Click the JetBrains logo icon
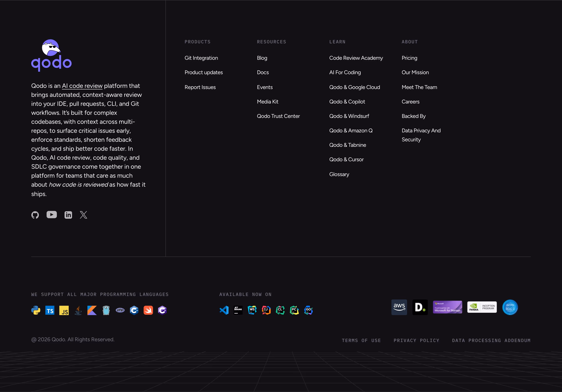Screen dimensions: 562x392 [x=238, y=310]
